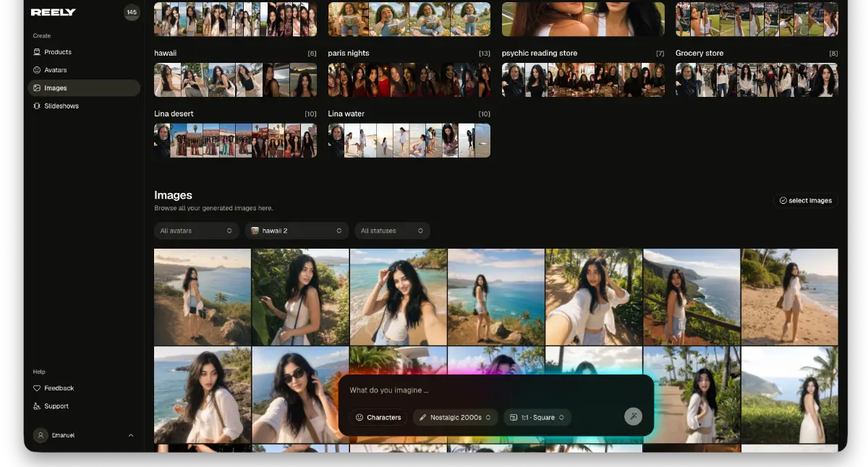Click the Characters button in prompt bar

pyautogui.click(x=378, y=417)
